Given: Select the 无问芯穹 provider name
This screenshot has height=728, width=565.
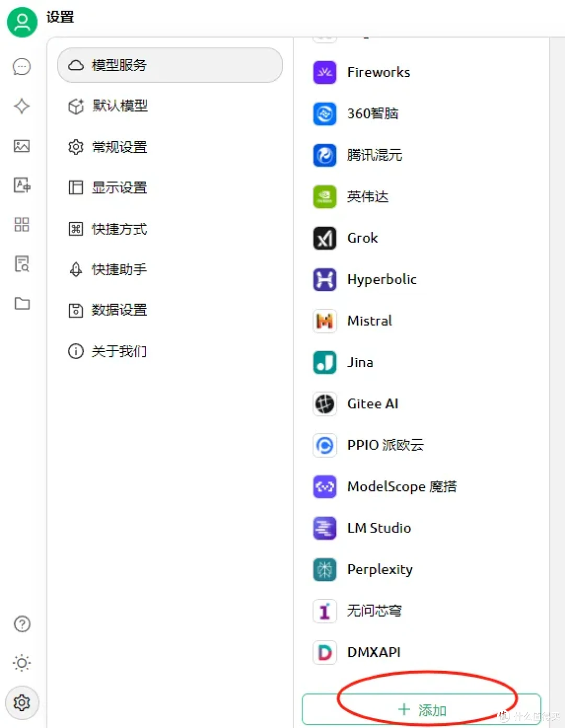Looking at the screenshot, I should 375,611.
